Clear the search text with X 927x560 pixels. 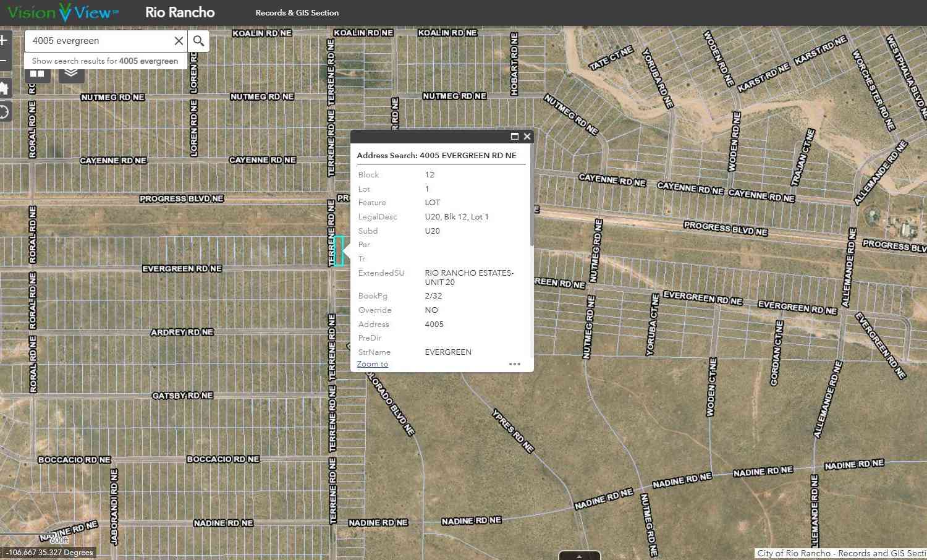click(x=179, y=41)
